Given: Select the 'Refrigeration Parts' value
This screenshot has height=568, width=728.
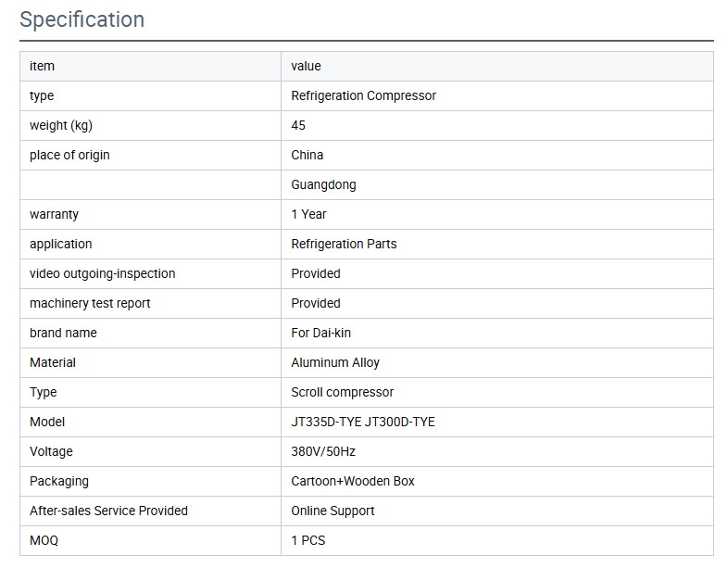Looking at the screenshot, I should [344, 245].
